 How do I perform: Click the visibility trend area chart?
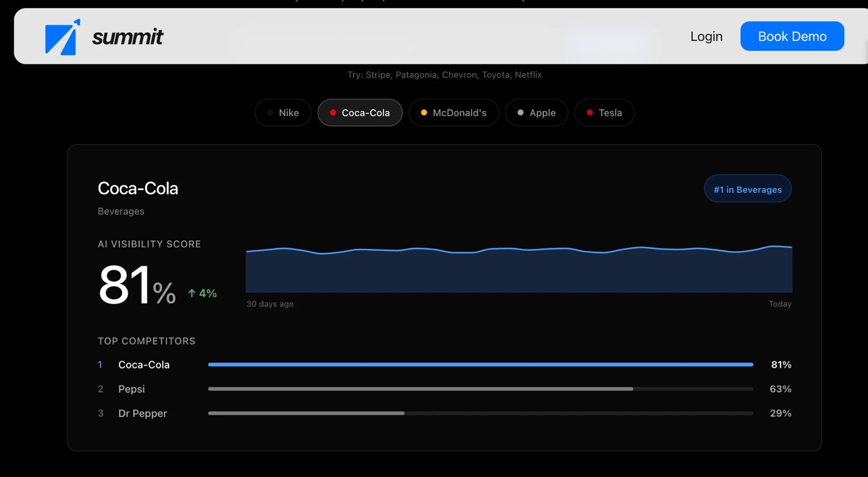tap(519, 269)
